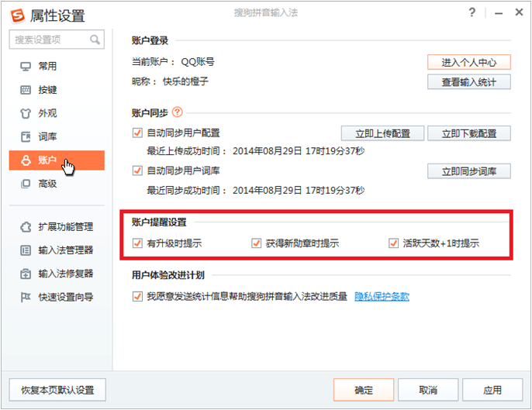The width and height of the screenshot is (532, 410).
Task: Toggle 自动同步用户配置 checkbox
Action: point(138,133)
